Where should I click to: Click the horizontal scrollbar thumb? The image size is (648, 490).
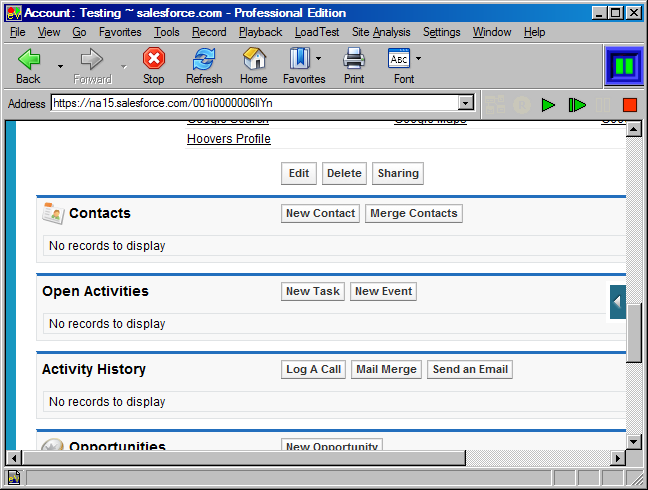244,458
